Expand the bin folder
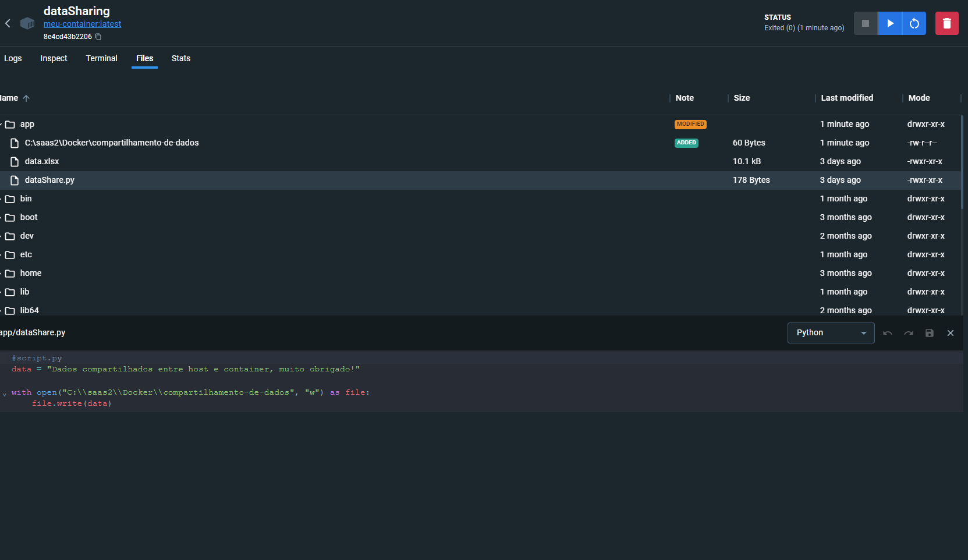This screenshot has width=968, height=560. pyautogui.click(x=2, y=199)
